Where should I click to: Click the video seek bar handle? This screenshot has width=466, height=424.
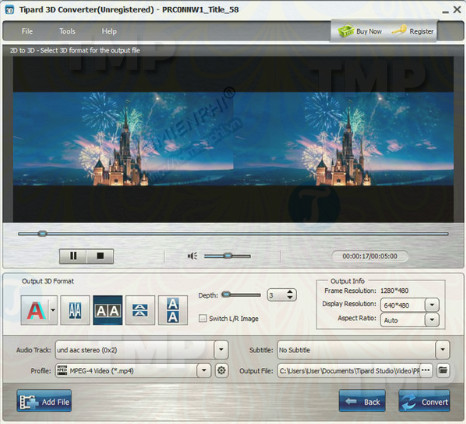pos(42,234)
